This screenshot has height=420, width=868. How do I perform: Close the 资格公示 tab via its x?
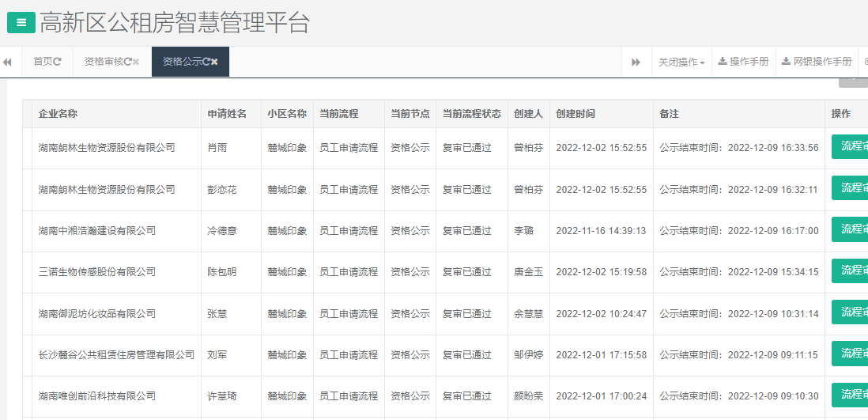click(214, 62)
